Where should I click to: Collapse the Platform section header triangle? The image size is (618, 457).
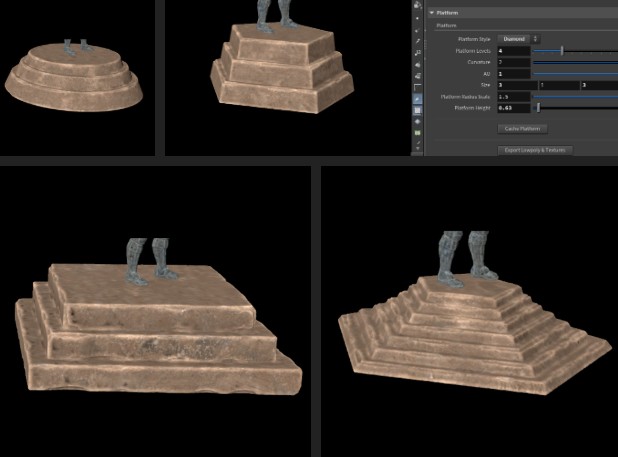[x=431, y=13]
